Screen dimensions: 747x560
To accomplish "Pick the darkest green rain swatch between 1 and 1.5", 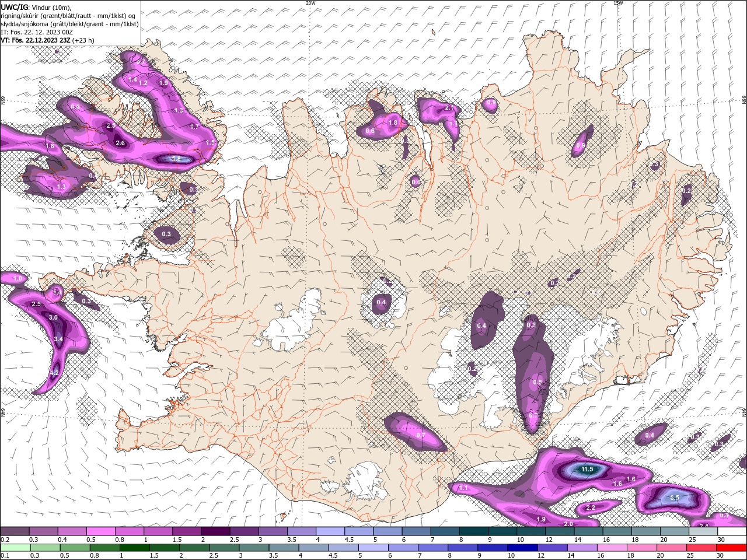I will pyautogui.click(x=134, y=547).
